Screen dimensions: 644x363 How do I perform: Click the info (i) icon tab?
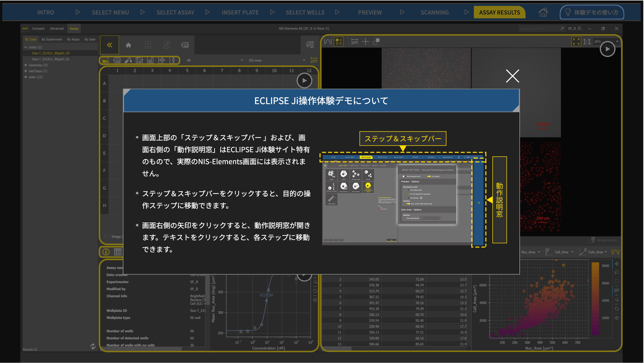click(106, 252)
